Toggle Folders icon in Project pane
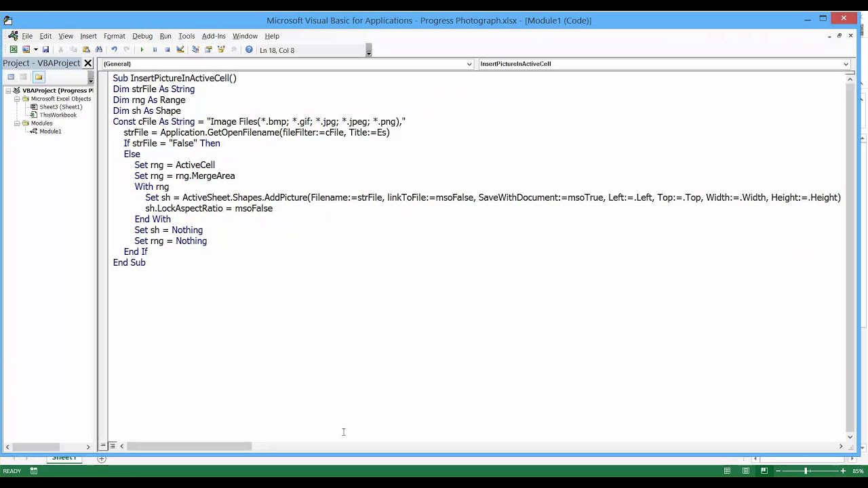The image size is (868, 488). point(39,77)
